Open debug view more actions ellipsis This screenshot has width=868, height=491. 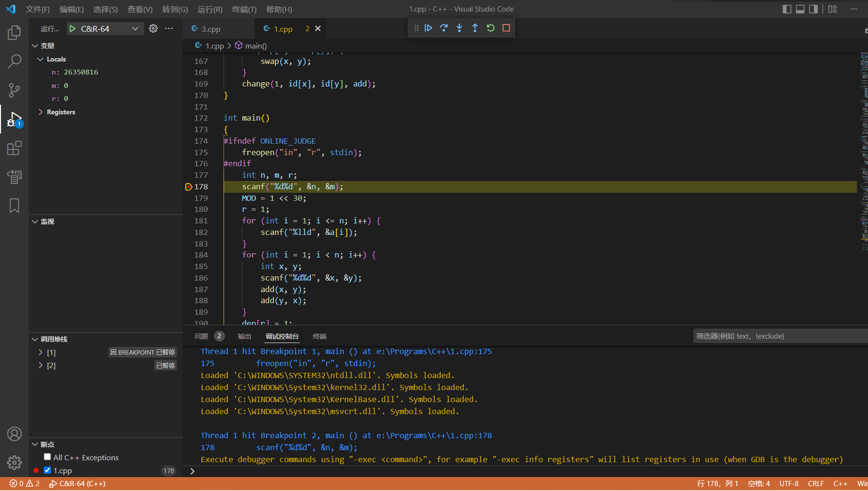click(169, 28)
